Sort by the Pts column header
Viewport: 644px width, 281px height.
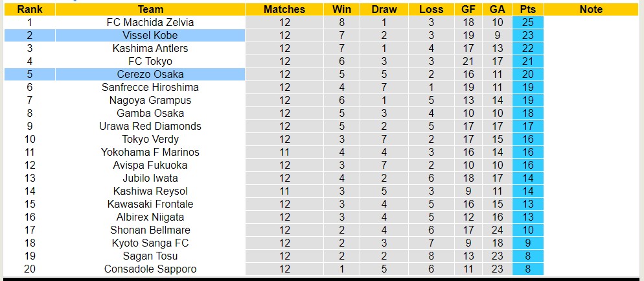coord(527,9)
